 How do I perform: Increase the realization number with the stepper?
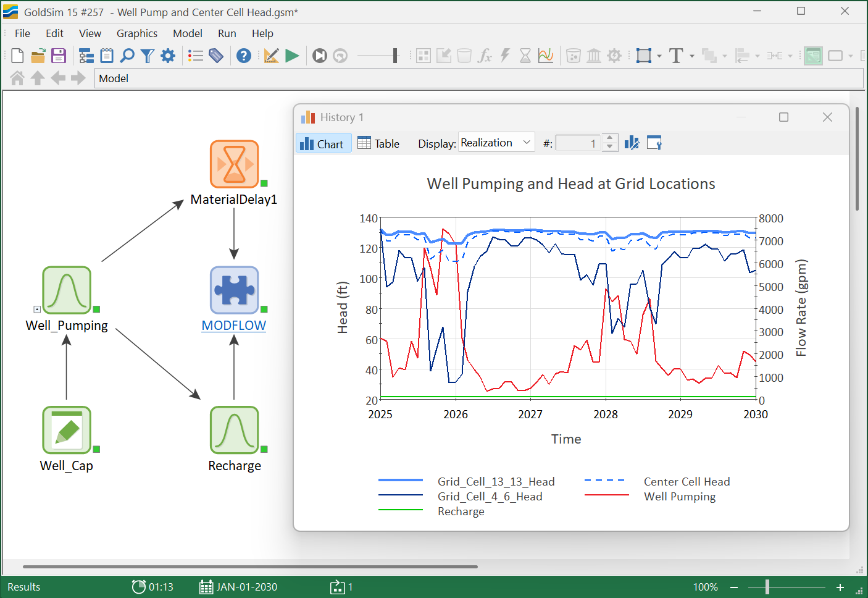click(609, 138)
